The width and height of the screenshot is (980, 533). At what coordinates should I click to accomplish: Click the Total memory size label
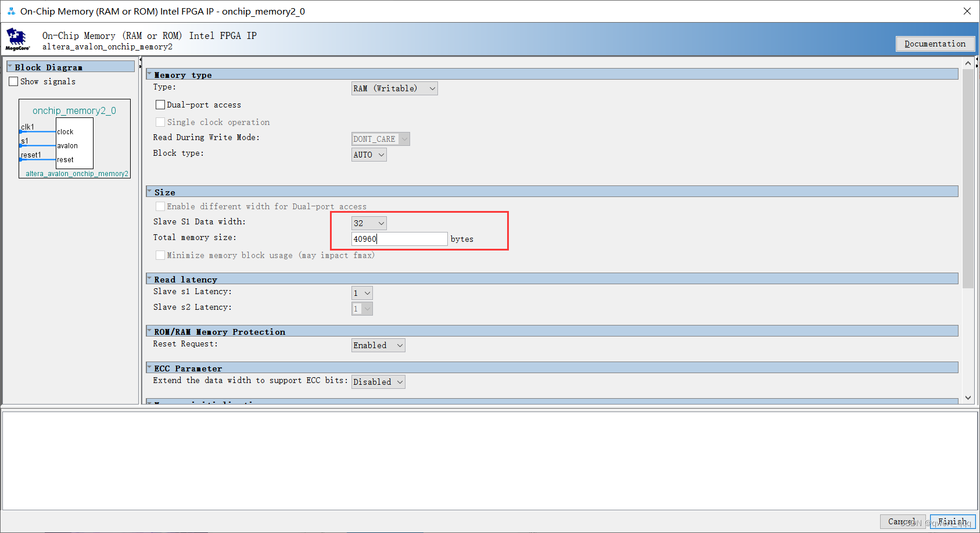tap(195, 237)
